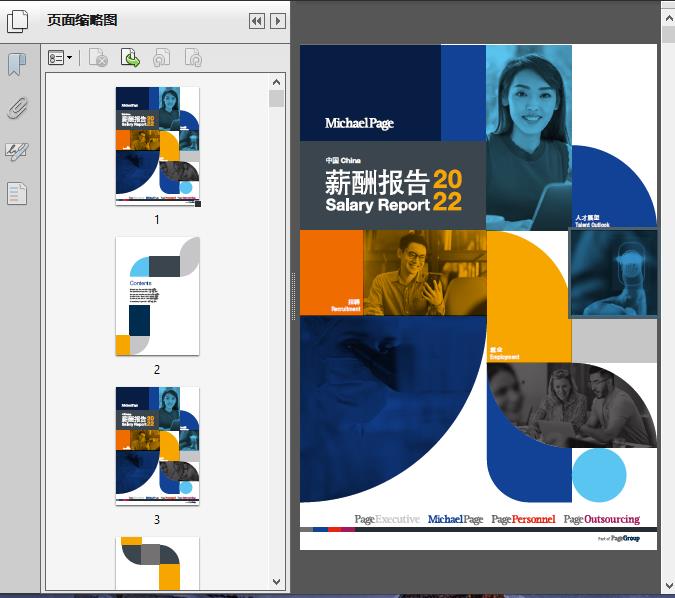Select page 2 Contents thumbnail
This screenshot has width=675, height=598.
click(x=158, y=296)
